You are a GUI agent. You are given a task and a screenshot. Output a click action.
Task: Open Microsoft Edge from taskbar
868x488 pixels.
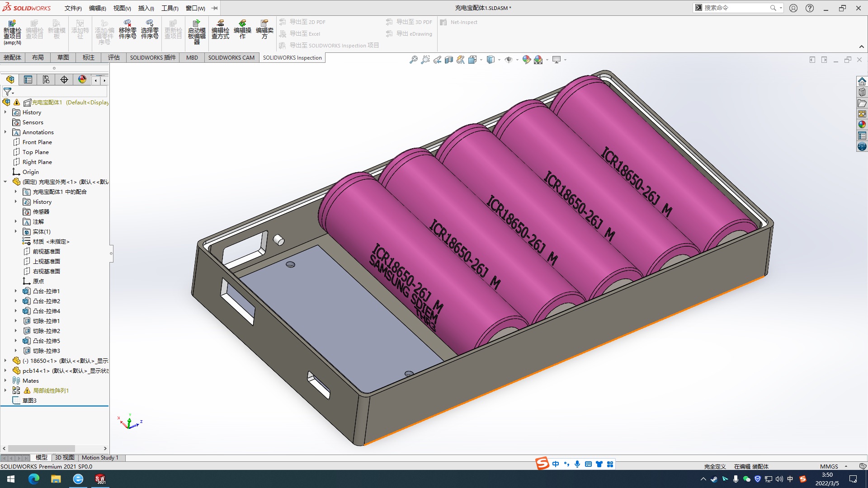[x=33, y=479]
